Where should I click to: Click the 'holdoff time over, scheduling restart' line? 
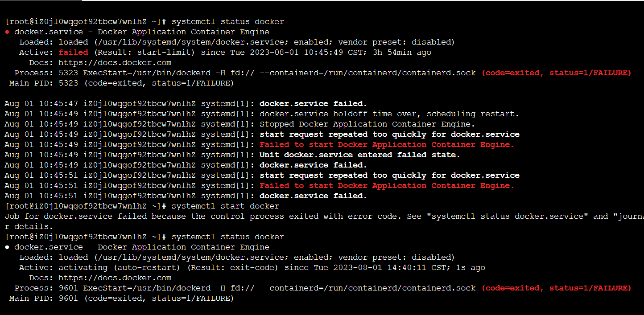(x=389, y=114)
